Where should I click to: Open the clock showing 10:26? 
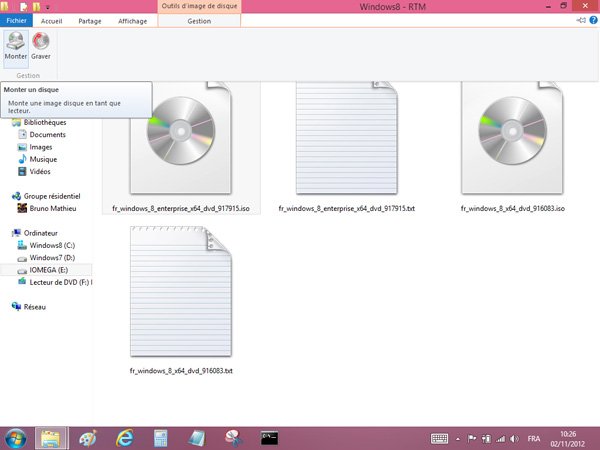568,439
